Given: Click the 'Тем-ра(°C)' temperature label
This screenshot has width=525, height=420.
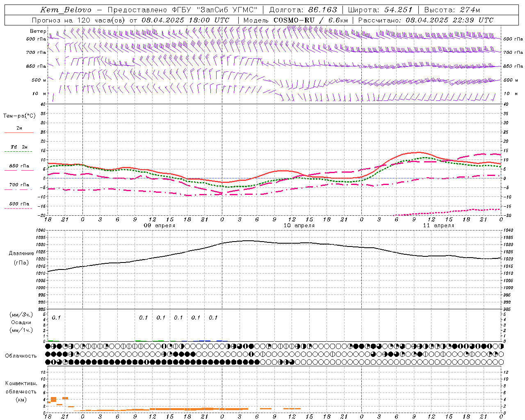Looking at the screenshot, I should [19, 116].
